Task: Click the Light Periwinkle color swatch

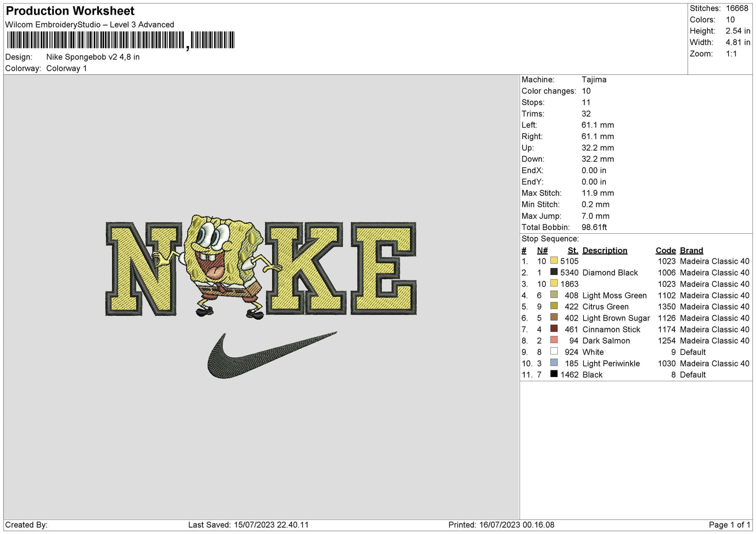Action: coord(554,363)
